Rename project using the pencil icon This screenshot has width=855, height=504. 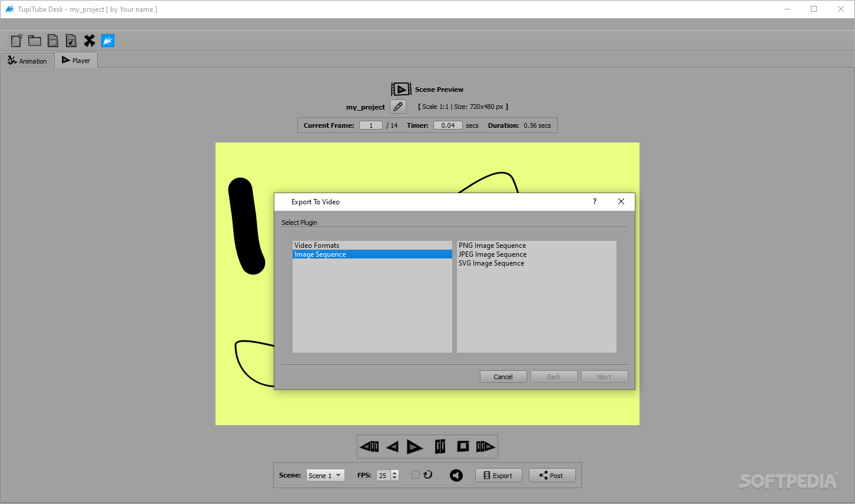[397, 107]
